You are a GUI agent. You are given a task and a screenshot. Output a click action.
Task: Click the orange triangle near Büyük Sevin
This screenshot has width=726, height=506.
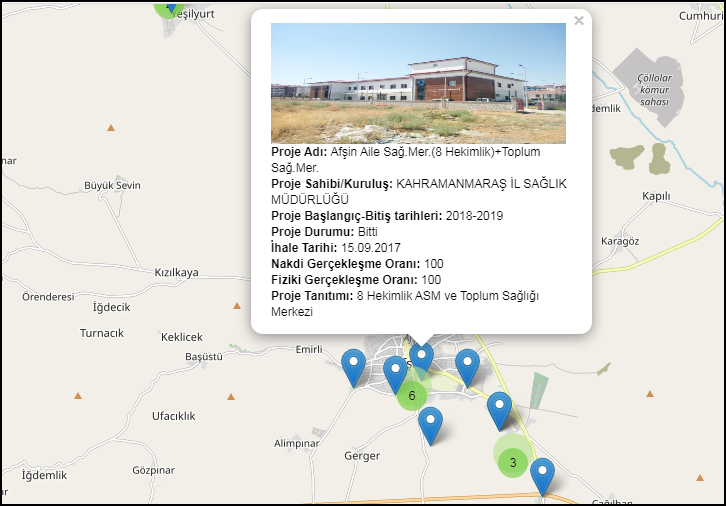point(111,128)
